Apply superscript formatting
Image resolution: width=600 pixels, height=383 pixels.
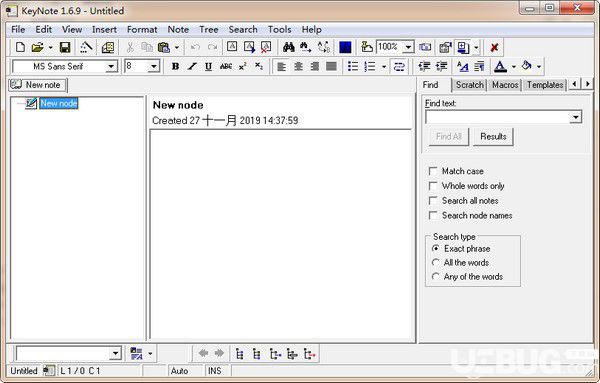(x=243, y=67)
